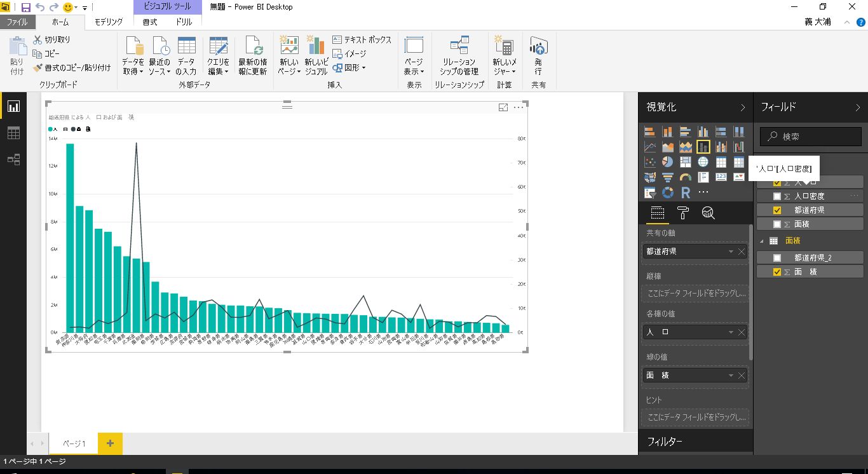Add a new page with plus button
868x474 pixels.
coord(110,444)
